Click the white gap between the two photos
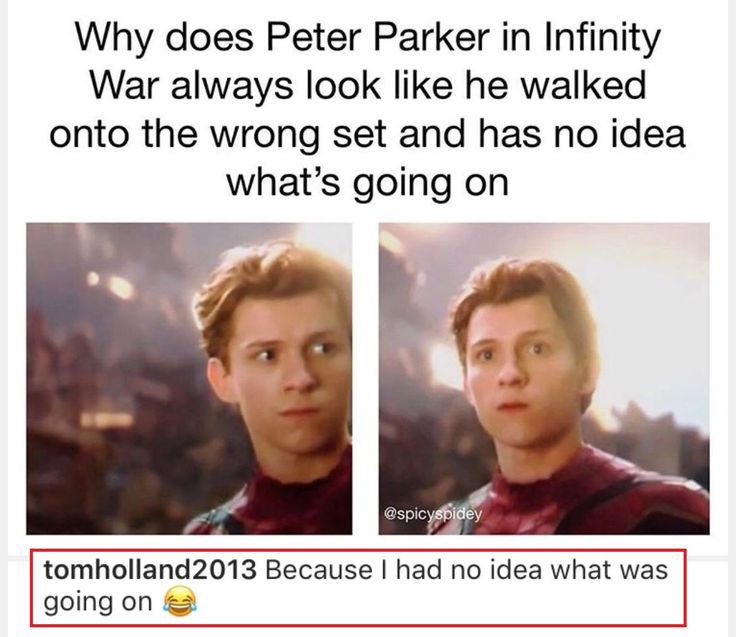This screenshot has height=637, width=736. tap(365, 378)
